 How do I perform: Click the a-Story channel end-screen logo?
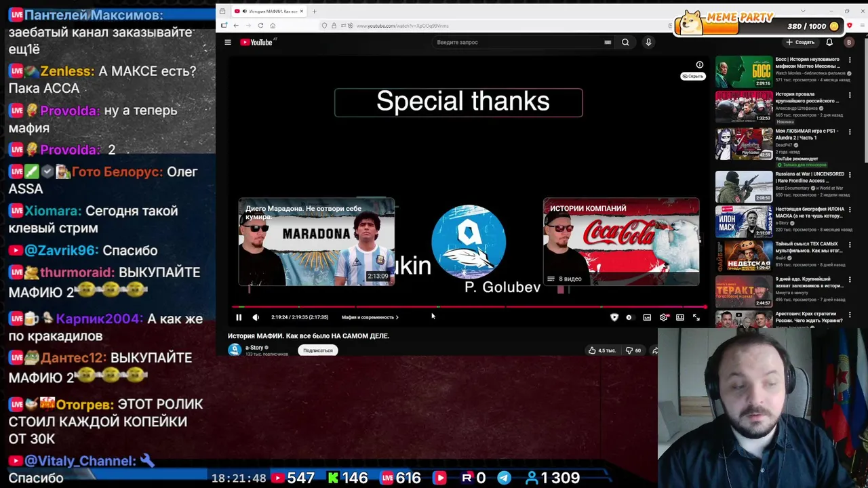pyautogui.click(x=469, y=242)
